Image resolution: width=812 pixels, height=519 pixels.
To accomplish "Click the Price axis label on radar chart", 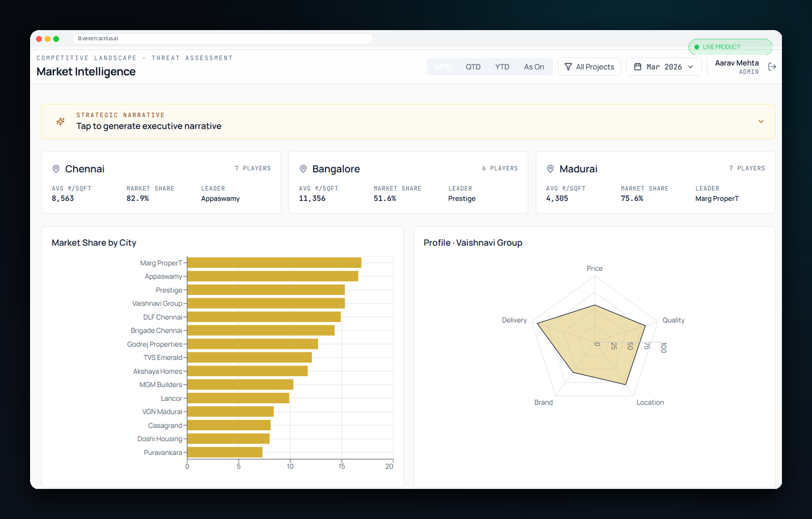I will coord(595,269).
